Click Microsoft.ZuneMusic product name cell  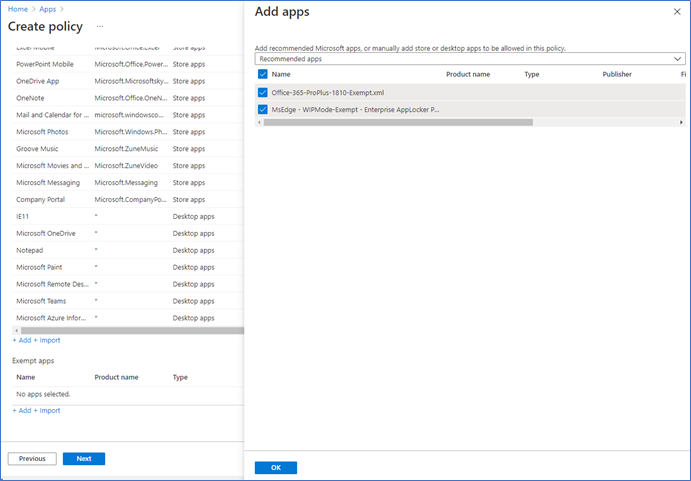pyautogui.click(x=126, y=149)
